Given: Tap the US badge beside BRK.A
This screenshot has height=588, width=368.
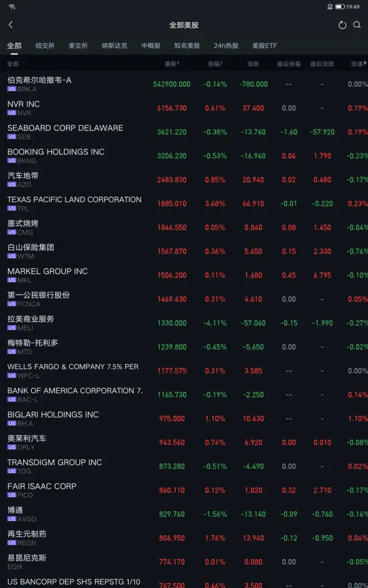Looking at the screenshot, I should click(11, 89).
